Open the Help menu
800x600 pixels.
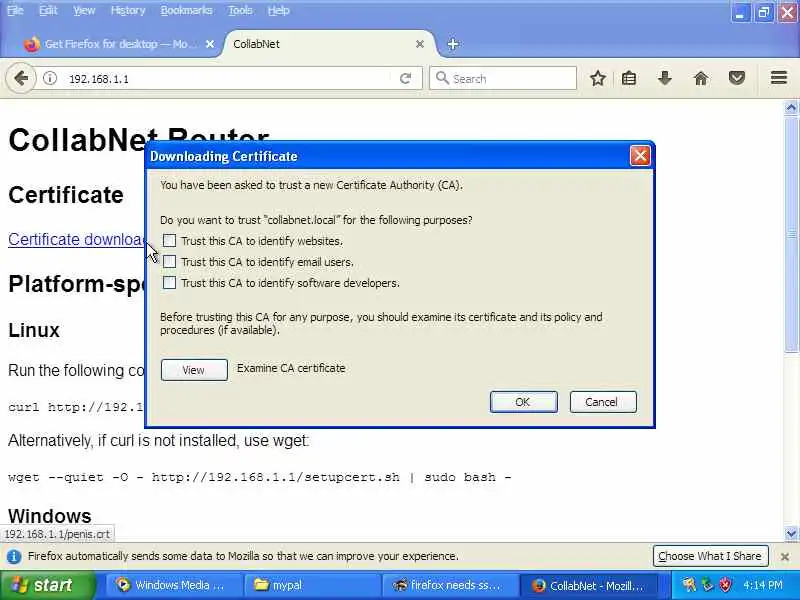(x=279, y=10)
